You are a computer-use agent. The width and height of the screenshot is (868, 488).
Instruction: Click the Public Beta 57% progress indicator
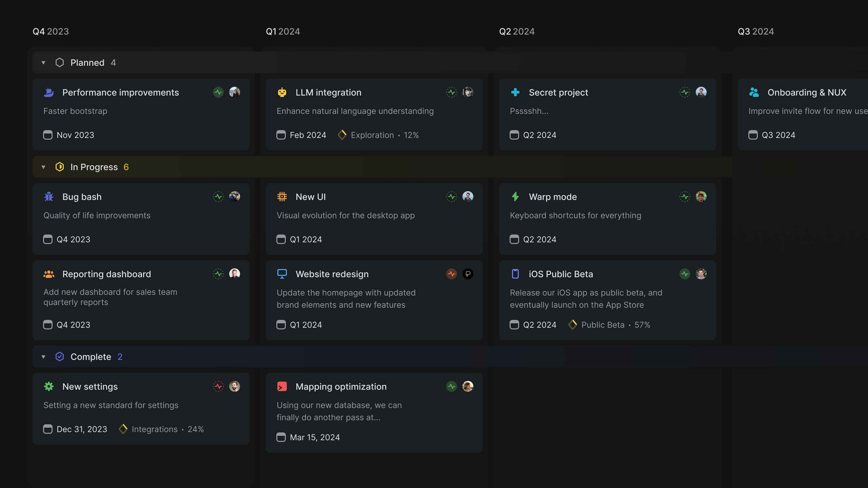(x=609, y=325)
